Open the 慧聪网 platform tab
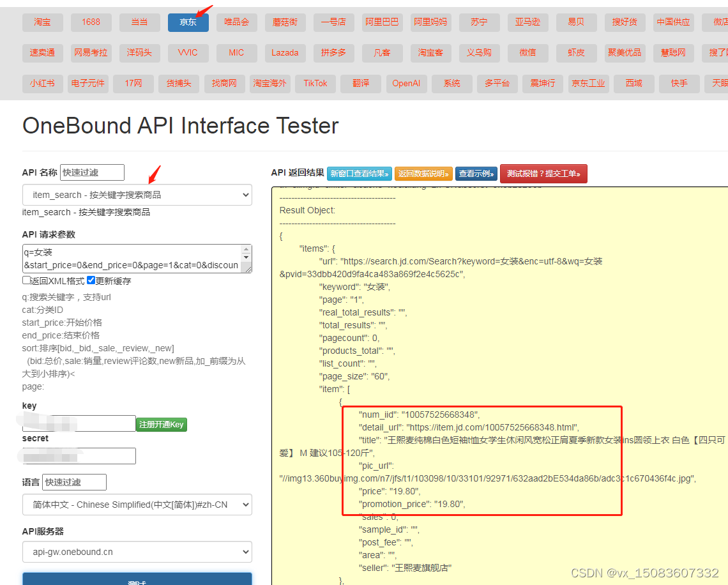Screen dimensions: 728x585 coord(673,53)
